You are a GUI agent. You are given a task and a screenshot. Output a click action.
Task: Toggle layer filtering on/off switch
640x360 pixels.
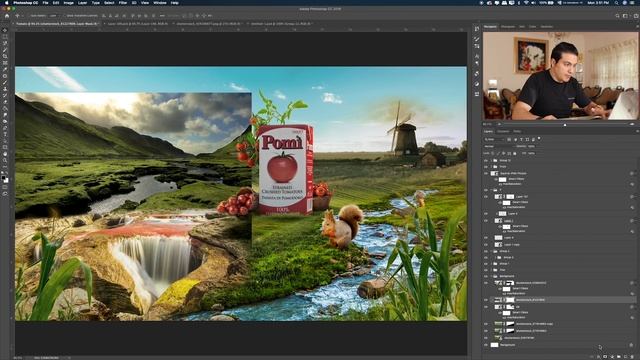[539, 139]
